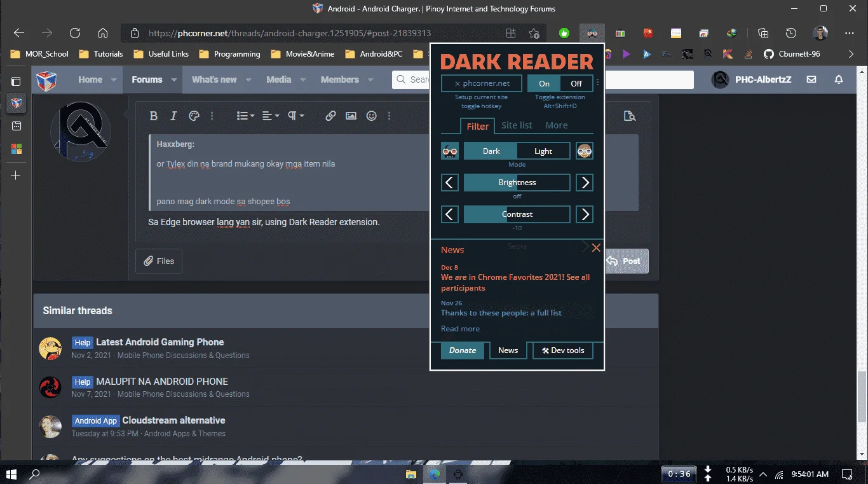Open Edge Collections icon
The width and height of the screenshot is (868, 484).
tap(763, 33)
